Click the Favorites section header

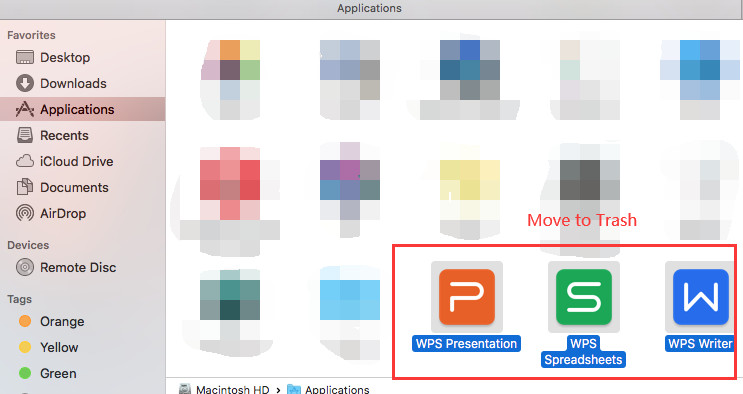31,35
